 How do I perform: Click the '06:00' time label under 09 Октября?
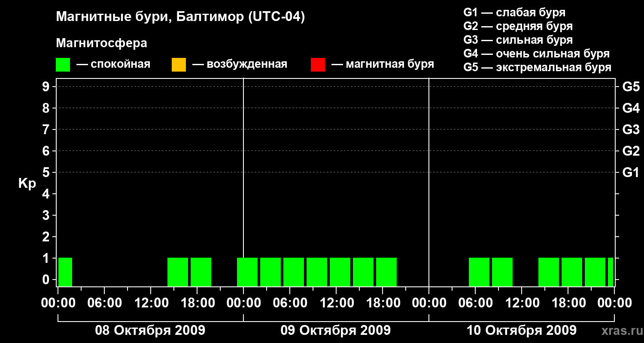[x=289, y=303]
